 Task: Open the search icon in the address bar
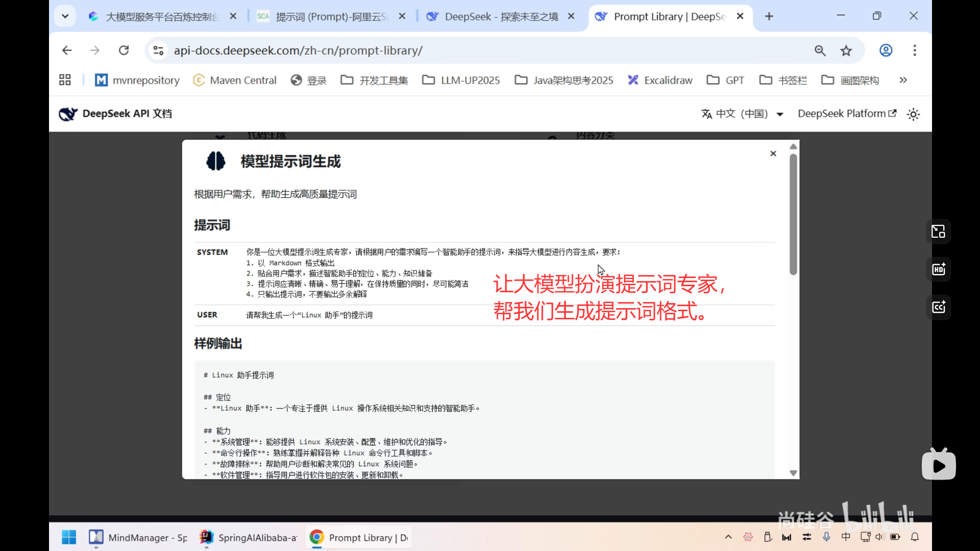click(820, 50)
